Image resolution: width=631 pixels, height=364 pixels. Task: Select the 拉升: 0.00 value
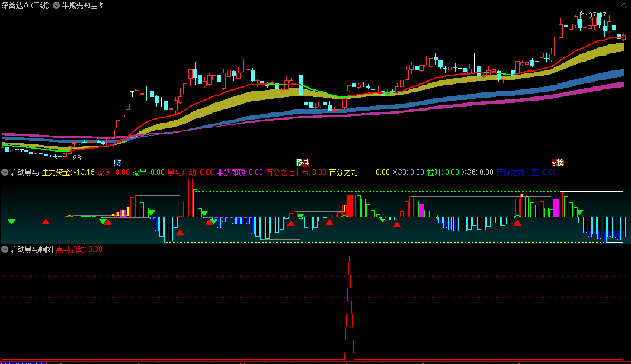443,172
